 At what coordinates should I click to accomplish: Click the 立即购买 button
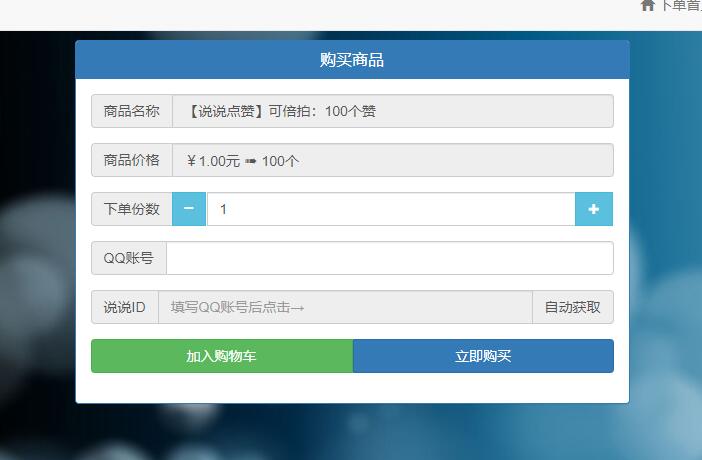(x=483, y=356)
